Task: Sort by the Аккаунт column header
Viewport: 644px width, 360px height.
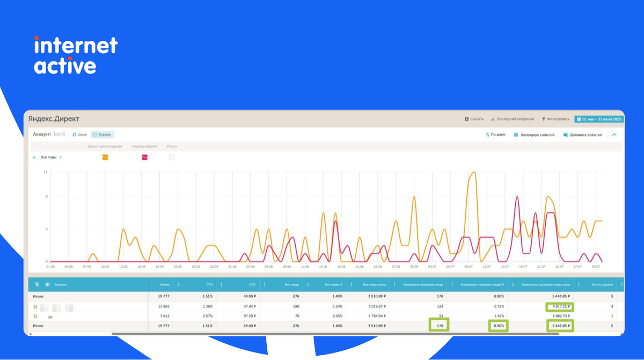Action: tap(61, 284)
